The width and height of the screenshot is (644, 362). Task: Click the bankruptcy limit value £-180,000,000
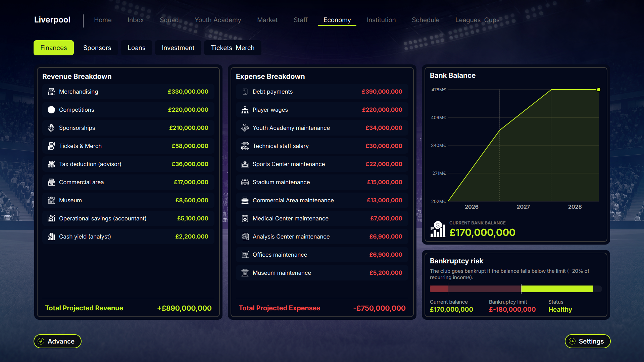click(512, 309)
